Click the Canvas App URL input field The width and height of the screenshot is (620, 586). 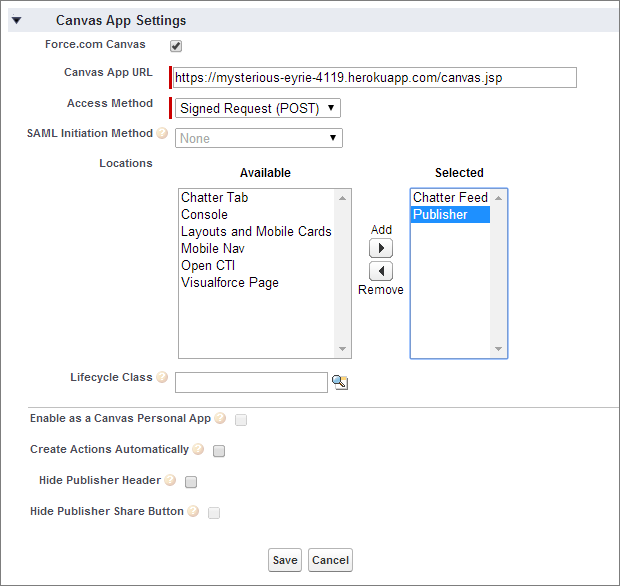coord(375,78)
